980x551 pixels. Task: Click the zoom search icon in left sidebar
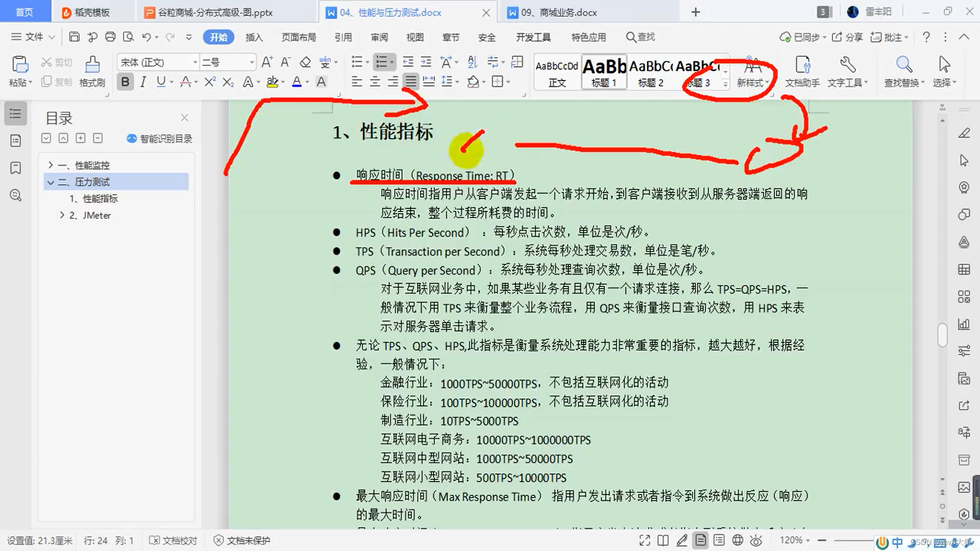click(16, 195)
